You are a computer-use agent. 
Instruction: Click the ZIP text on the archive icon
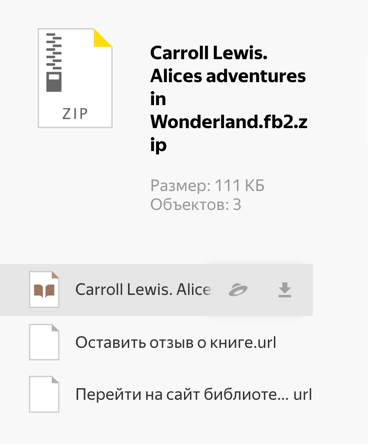click(75, 114)
